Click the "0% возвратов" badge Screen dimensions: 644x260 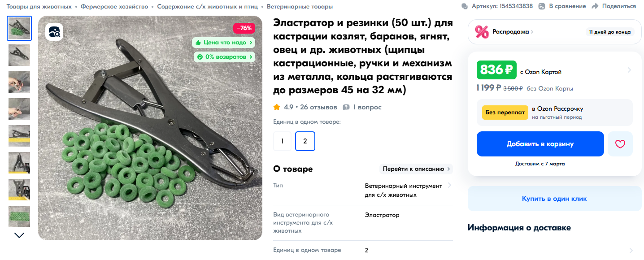(x=224, y=57)
